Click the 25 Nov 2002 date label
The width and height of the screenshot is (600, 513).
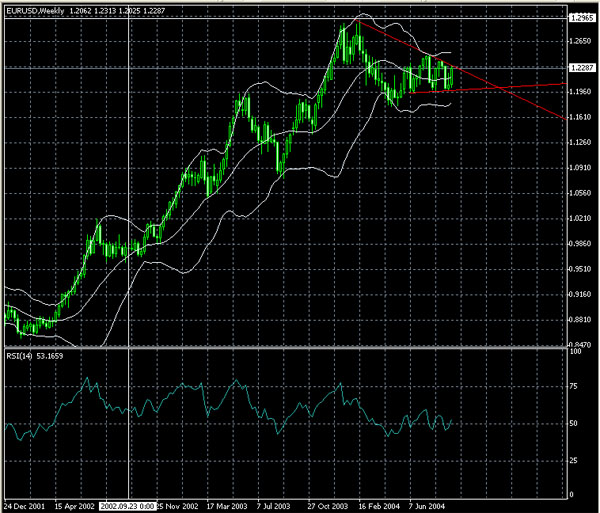coord(178,506)
